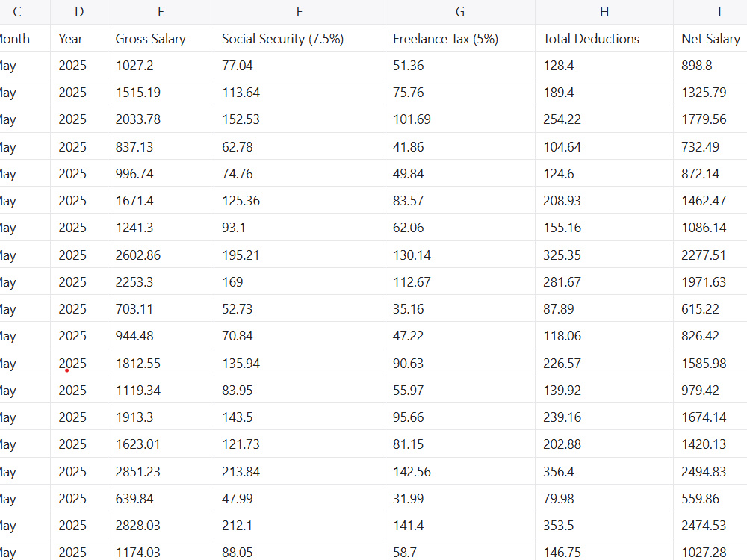Select total deductions cell 87.89
747x560 pixels.
pyautogui.click(x=604, y=308)
